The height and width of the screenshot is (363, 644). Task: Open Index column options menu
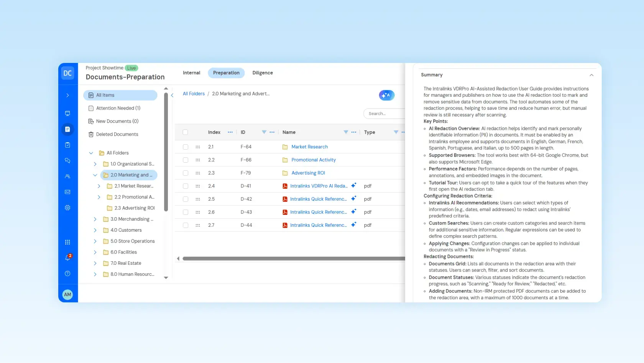click(x=230, y=132)
